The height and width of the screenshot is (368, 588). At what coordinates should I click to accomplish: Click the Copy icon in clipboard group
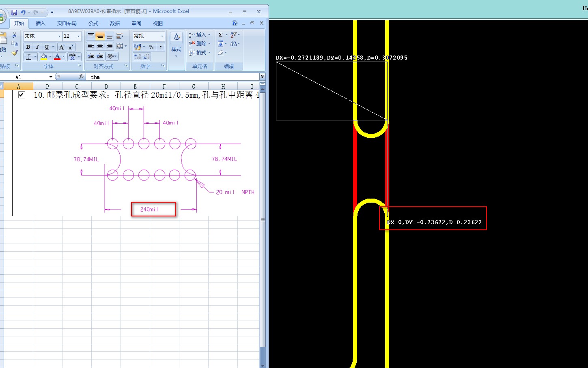(15, 44)
